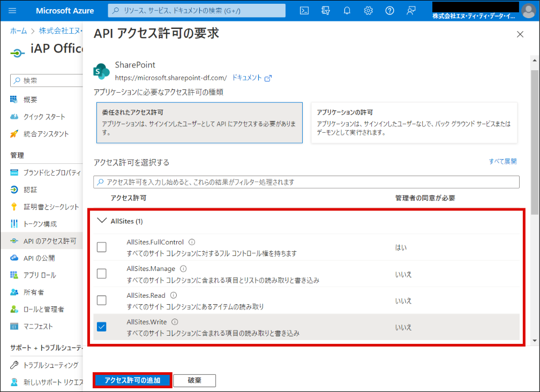Open the feedback icon in header
This screenshot has width=540, height=392.
(x=411, y=11)
